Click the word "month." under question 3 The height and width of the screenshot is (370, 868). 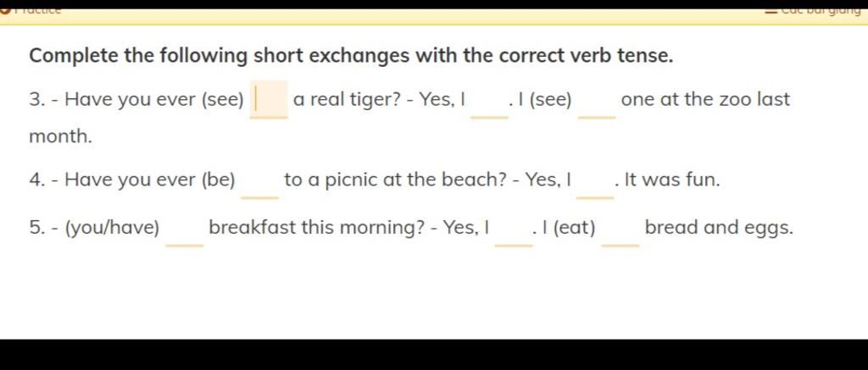coord(60,136)
